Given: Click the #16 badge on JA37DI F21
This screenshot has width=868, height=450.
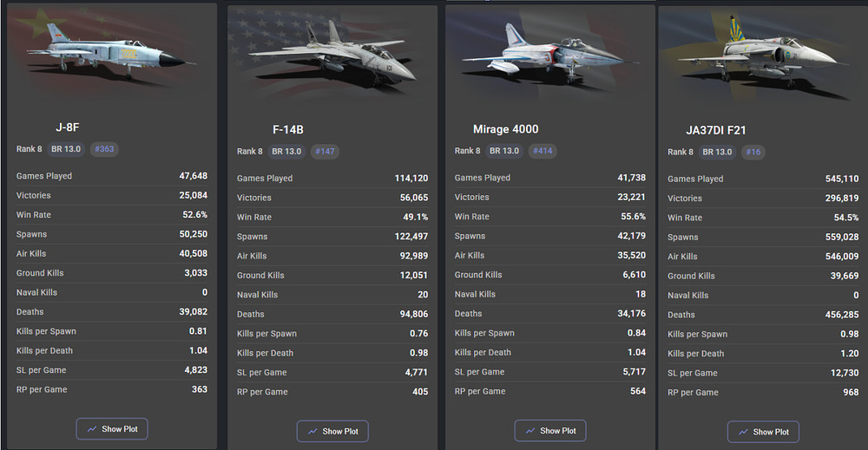Looking at the screenshot, I should [x=753, y=152].
